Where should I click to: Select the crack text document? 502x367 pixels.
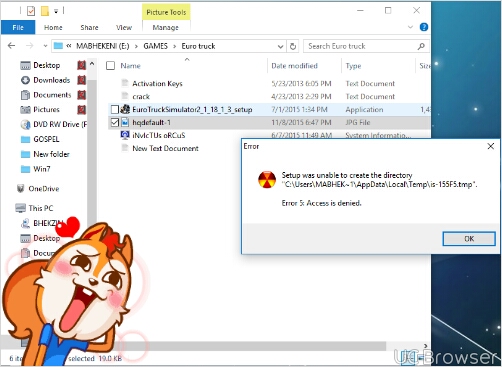(141, 96)
